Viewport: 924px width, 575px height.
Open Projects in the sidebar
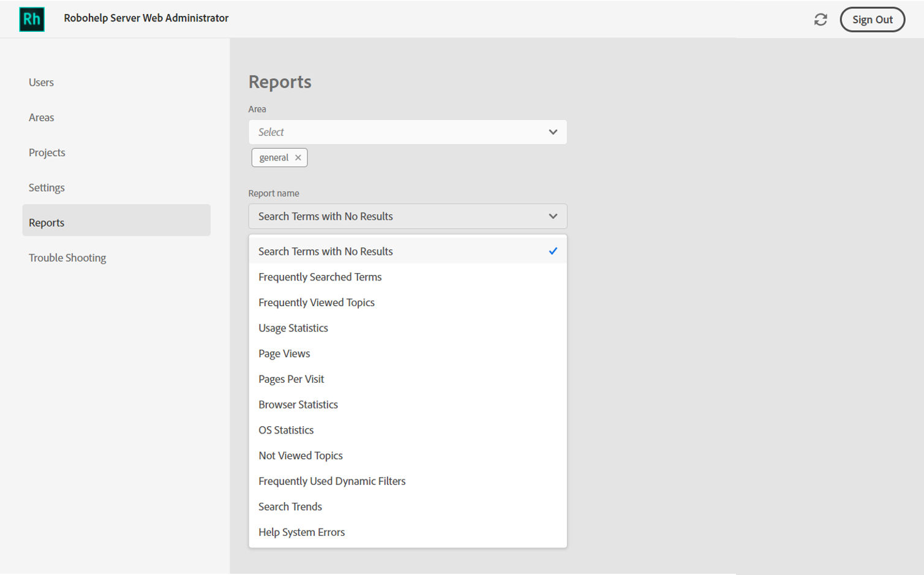tap(47, 152)
